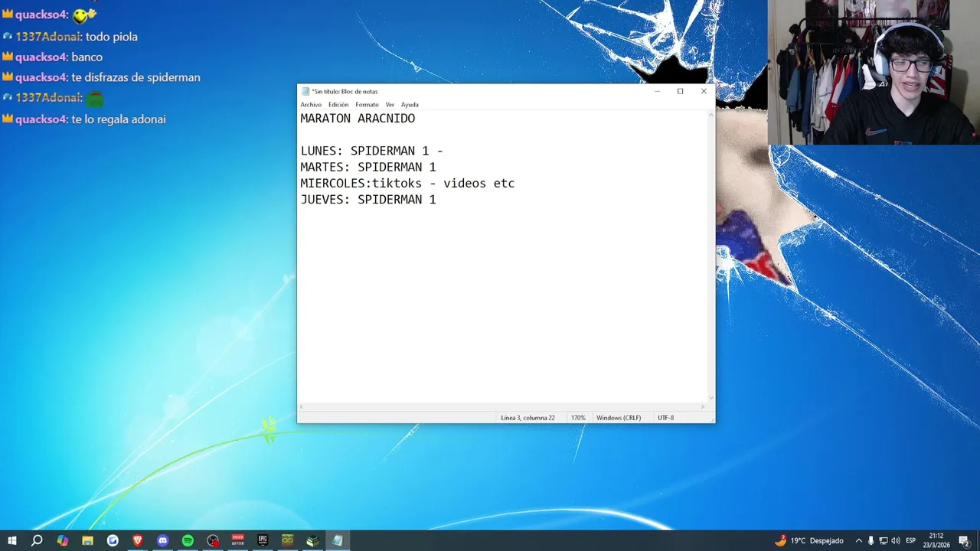Image resolution: width=980 pixels, height=551 pixels.
Task: Open the notification center icon
Action: point(964,541)
